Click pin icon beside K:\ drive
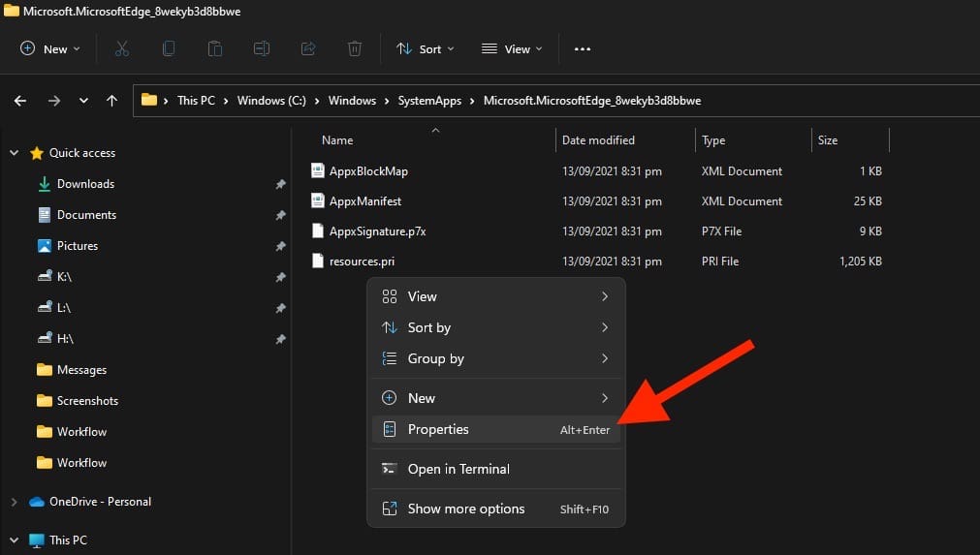Image resolution: width=980 pixels, height=555 pixels. pos(281,277)
